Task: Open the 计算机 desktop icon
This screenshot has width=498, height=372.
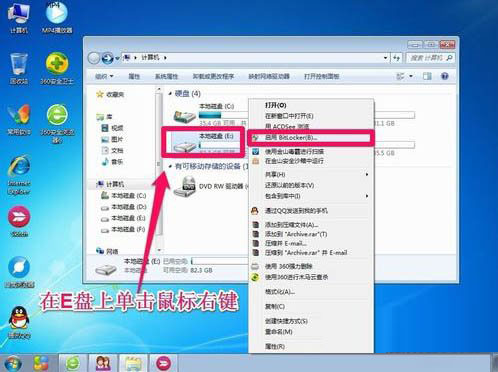Action: 19,17
